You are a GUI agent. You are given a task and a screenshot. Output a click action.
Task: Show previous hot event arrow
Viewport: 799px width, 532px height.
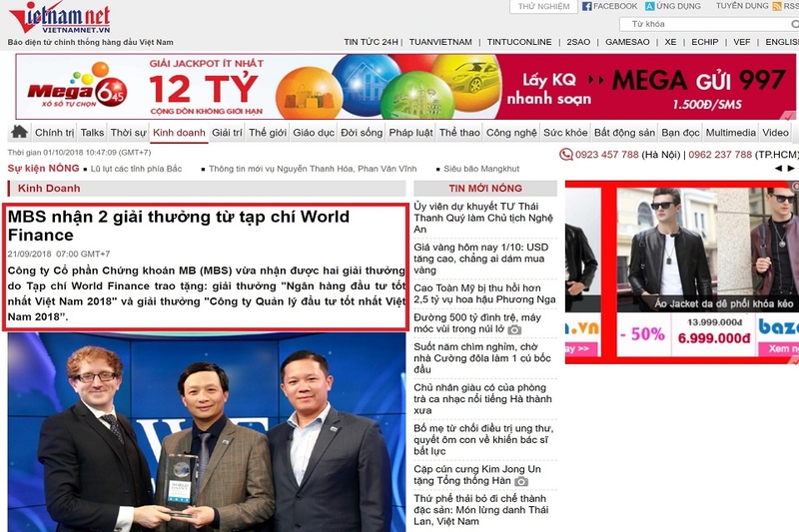(x=778, y=169)
